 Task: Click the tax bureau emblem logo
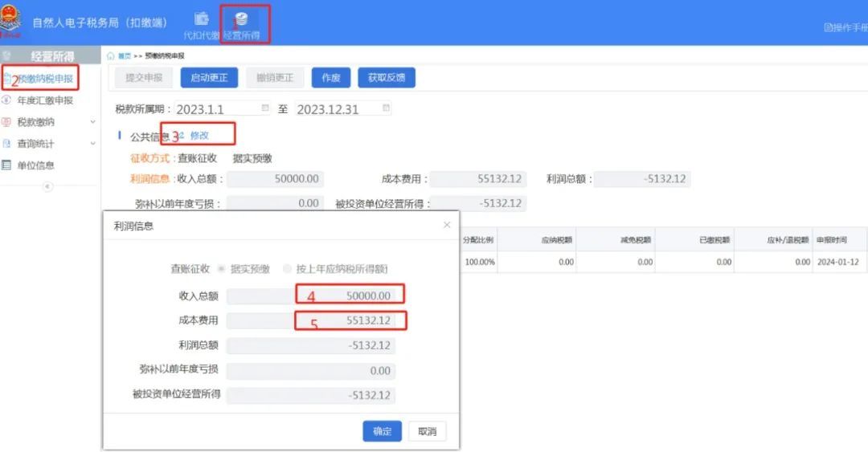point(10,20)
